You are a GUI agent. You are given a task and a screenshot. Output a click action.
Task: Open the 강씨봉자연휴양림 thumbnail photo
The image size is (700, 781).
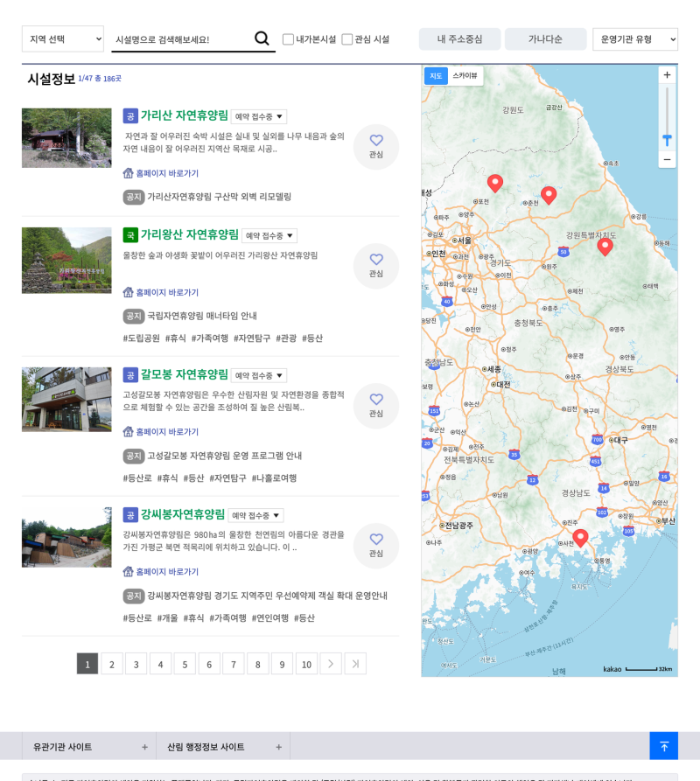(x=66, y=538)
